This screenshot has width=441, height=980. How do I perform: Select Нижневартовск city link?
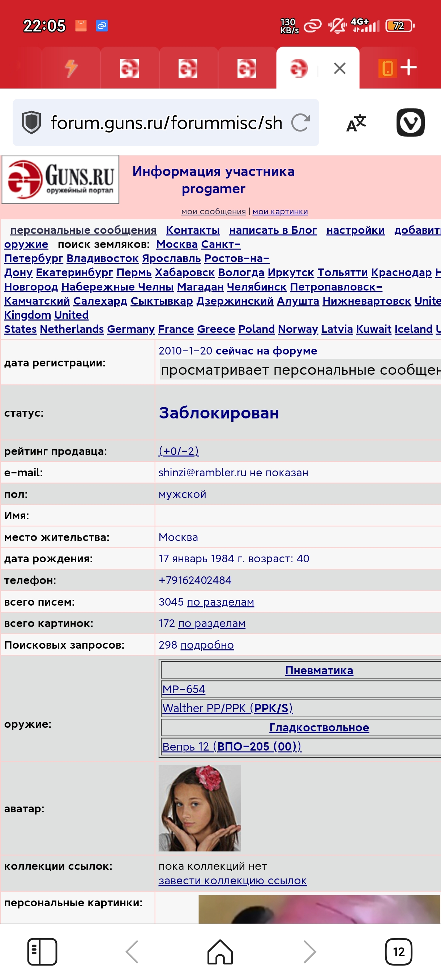(367, 301)
